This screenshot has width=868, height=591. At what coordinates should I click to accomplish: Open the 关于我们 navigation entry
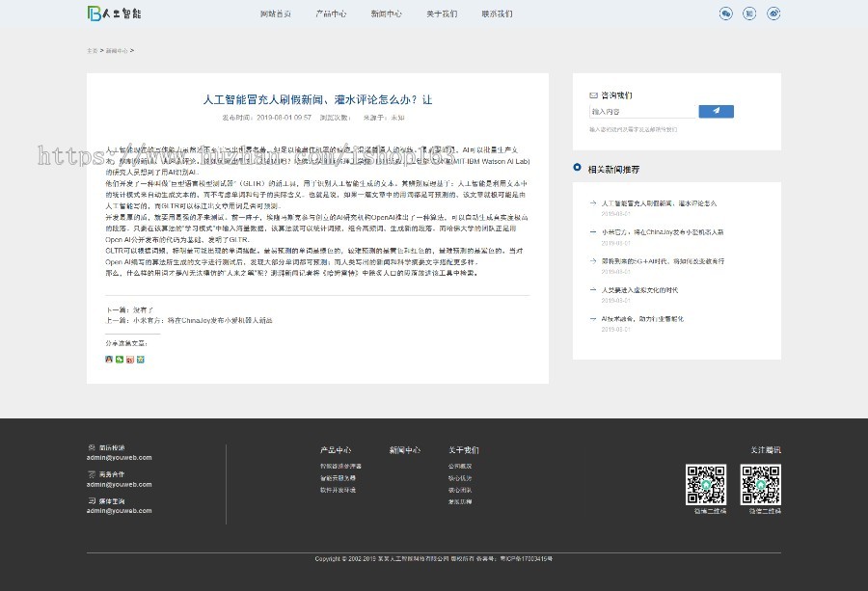tap(442, 13)
